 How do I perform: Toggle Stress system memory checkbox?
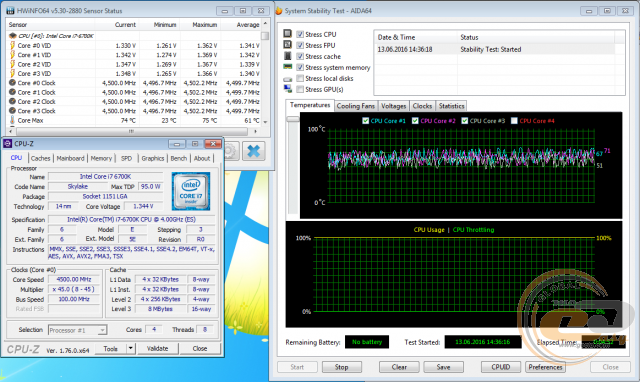coord(300,67)
